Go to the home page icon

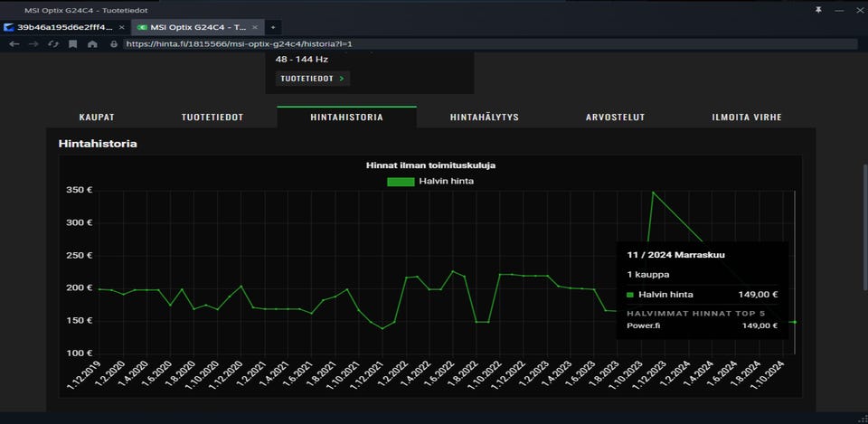92,43
